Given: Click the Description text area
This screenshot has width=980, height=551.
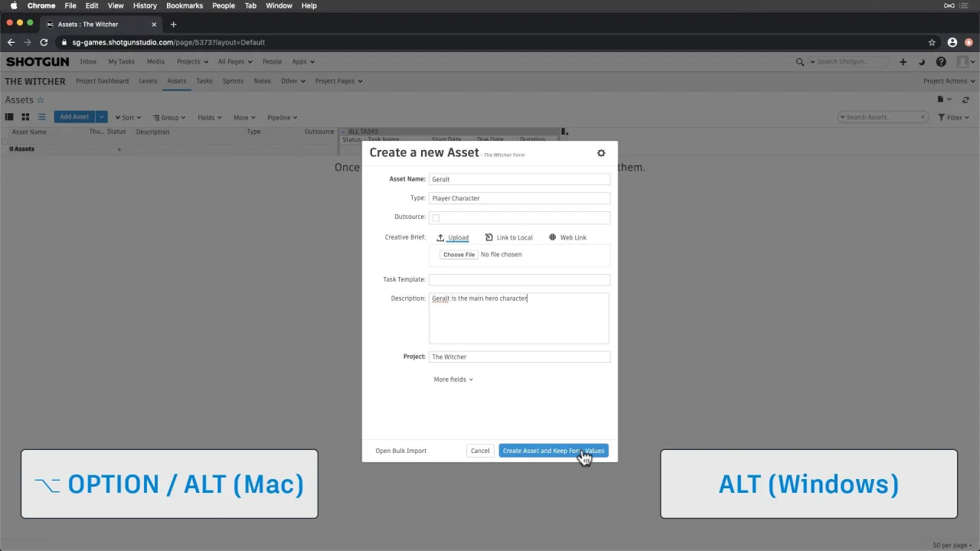Looking at the screenshot, I should pos(519,318).
